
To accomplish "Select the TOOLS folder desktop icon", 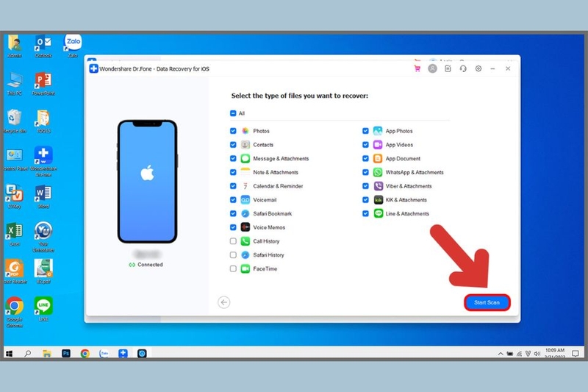I will 43,121.
